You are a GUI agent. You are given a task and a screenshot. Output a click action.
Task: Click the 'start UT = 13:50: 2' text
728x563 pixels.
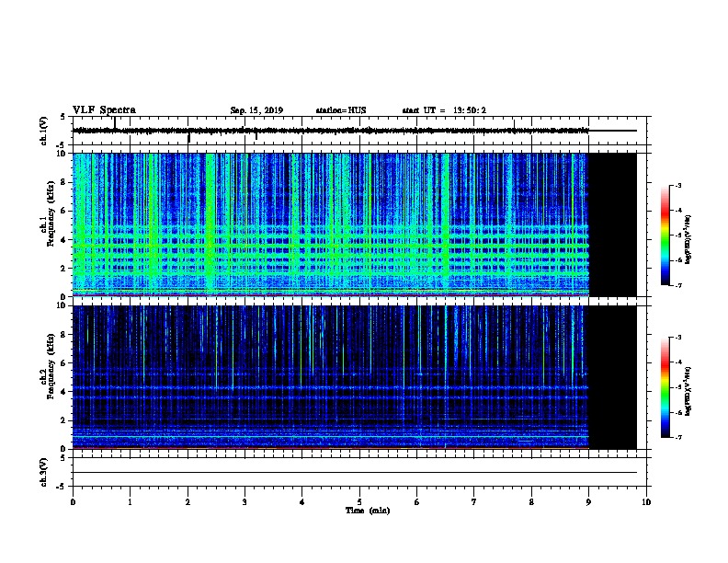(x=444, y=110)
